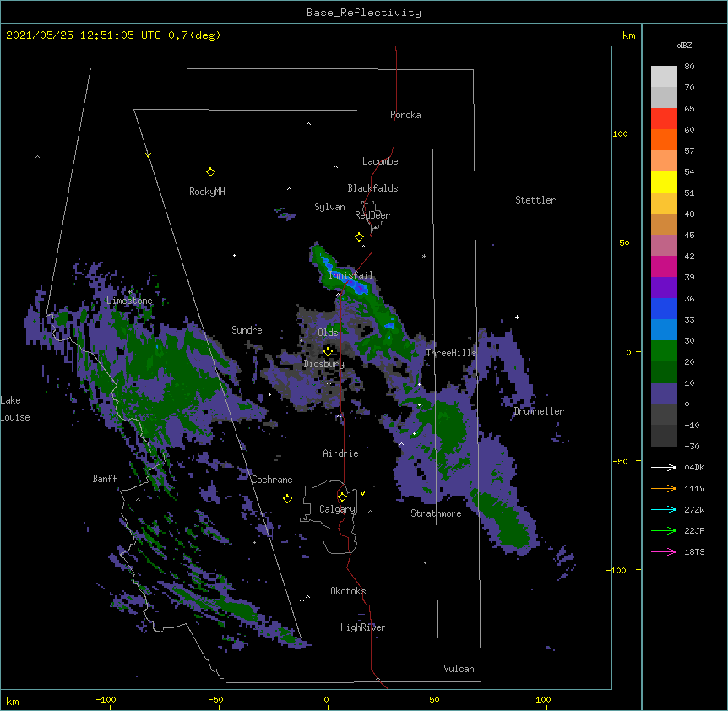Screen dimensions: 728x711
Task: Click the Stettler label
Action: [535, 200]
